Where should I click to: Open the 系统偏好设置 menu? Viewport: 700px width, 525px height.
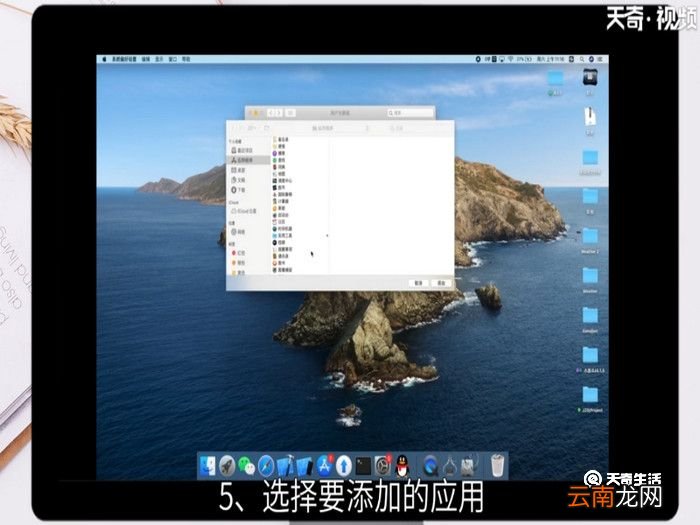[124, 59]
